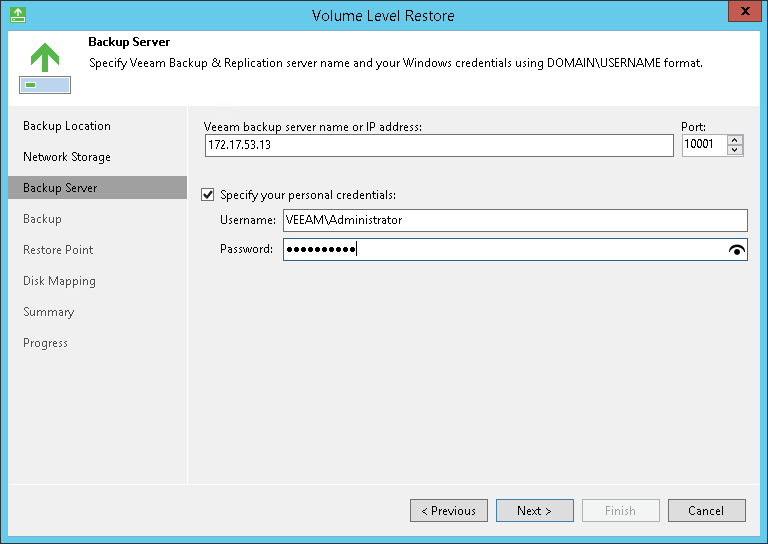This screenshot has width=768, height=544.
Task: Select the Backup step in sidebar
Action: click(42, 219)
